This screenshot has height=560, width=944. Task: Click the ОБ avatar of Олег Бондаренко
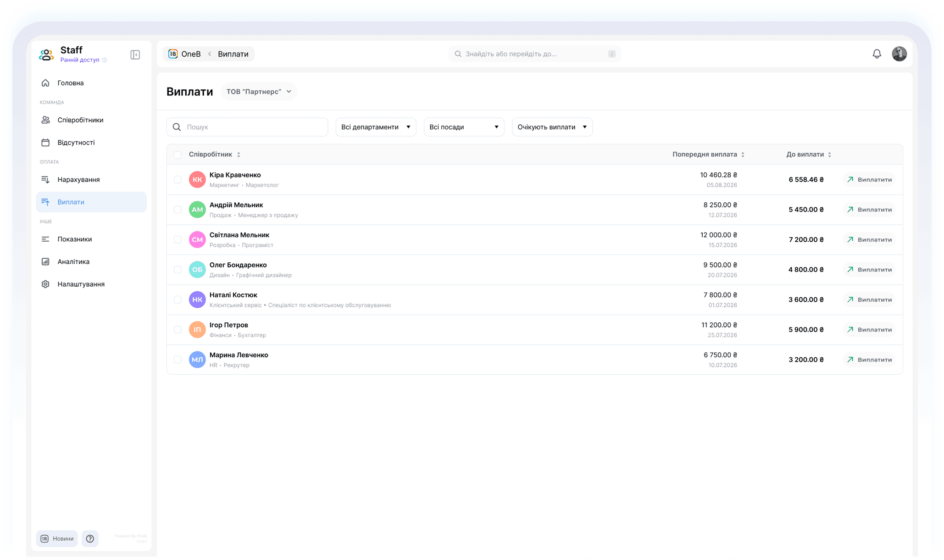(x=197, y=270)
